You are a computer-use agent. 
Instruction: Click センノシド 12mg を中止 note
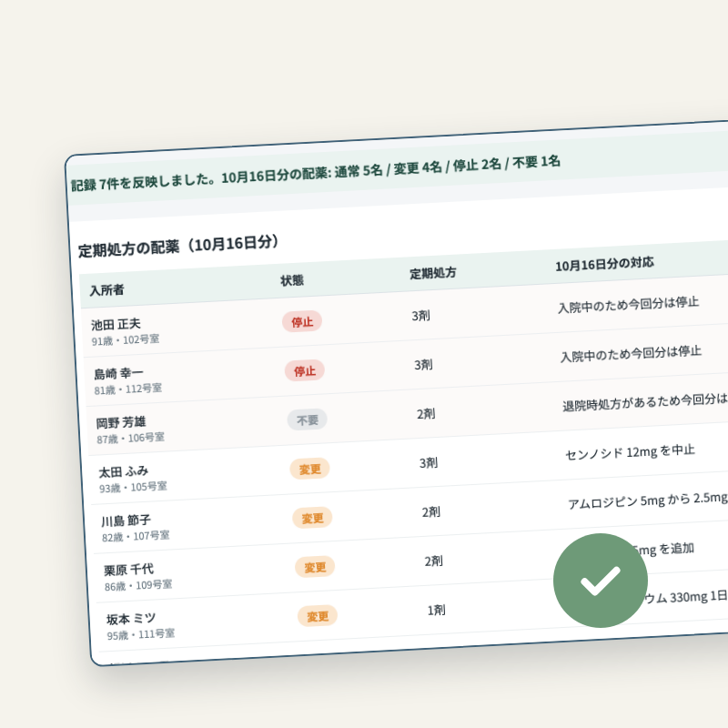tap(630, 452)
